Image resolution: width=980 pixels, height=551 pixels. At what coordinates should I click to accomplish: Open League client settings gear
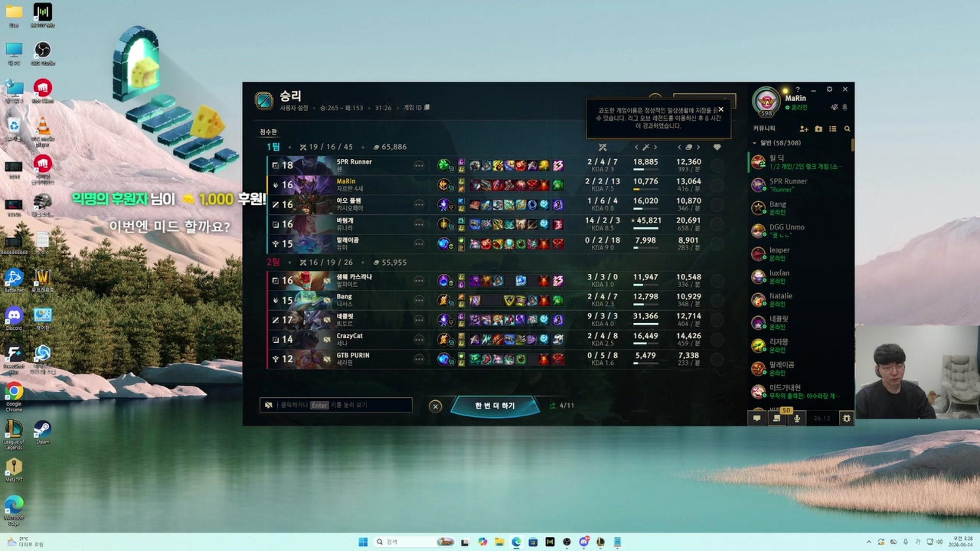tap(829, 89)
